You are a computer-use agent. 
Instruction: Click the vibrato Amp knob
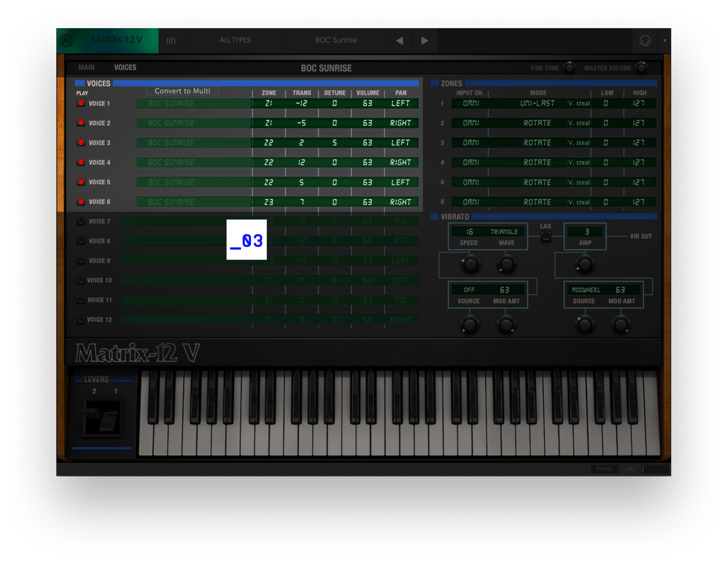pos(584,264)
